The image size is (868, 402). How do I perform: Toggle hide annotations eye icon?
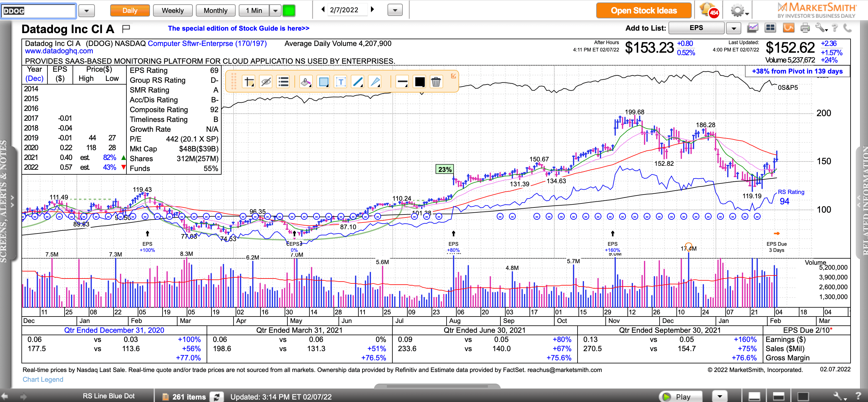click(x=266, y=82)
